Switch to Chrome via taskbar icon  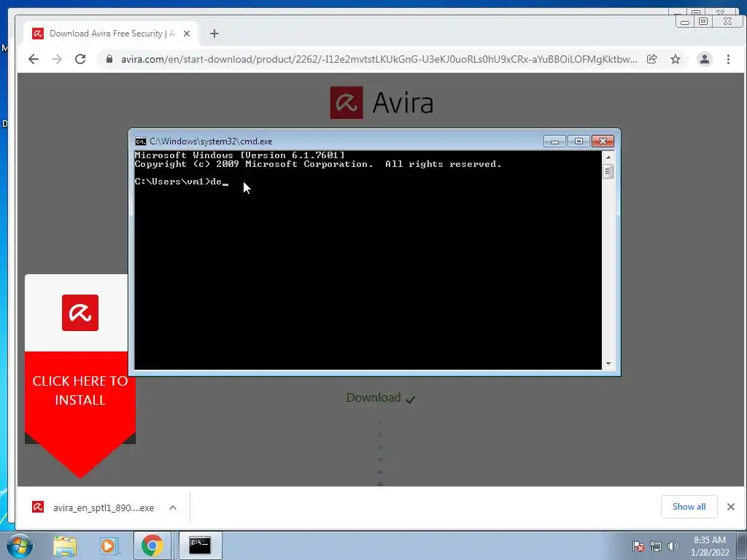pos(152,545)
